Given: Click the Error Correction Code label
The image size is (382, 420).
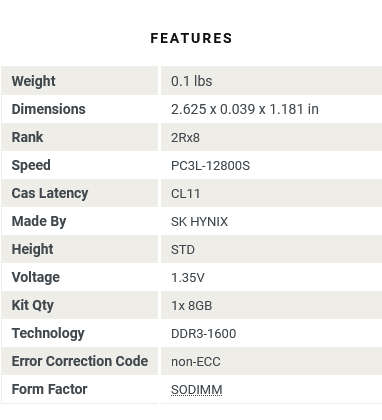Looking at the screenshot, I should tap(80, 361).
